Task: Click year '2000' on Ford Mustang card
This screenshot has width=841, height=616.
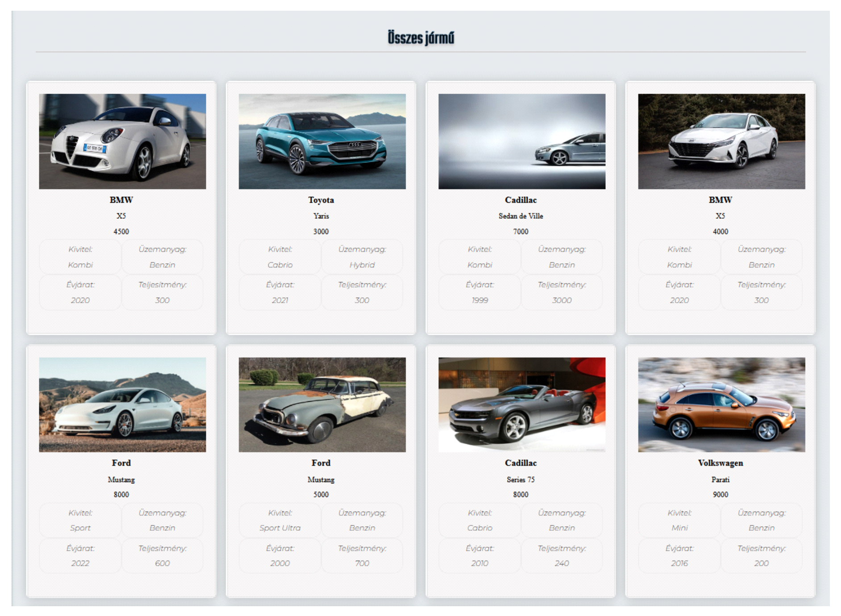Action: tap(280, 563)
